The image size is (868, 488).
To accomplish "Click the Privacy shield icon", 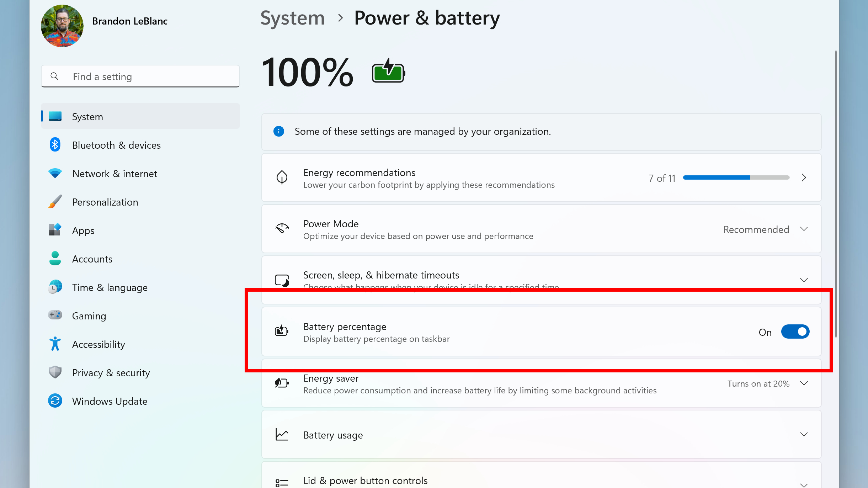I will [55, 372].
